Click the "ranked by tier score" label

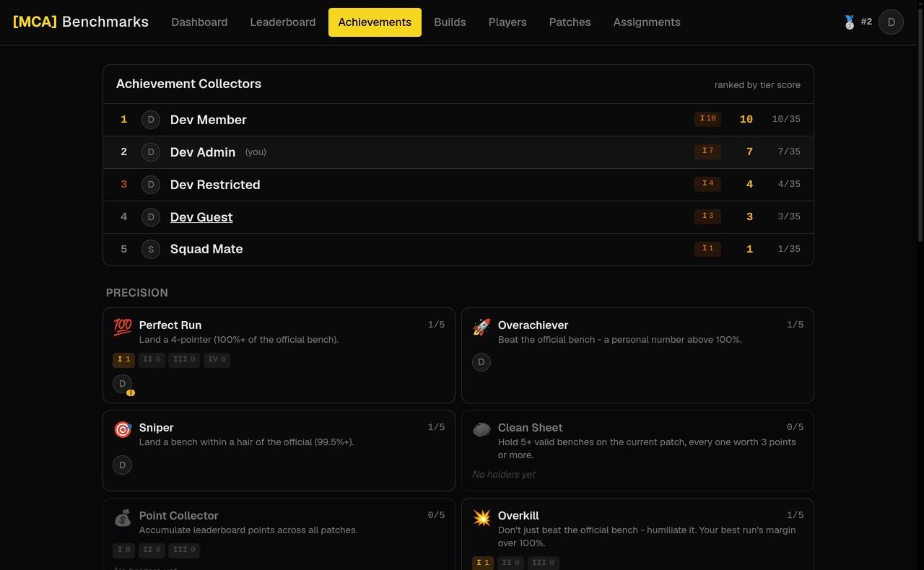coord(757,85)
